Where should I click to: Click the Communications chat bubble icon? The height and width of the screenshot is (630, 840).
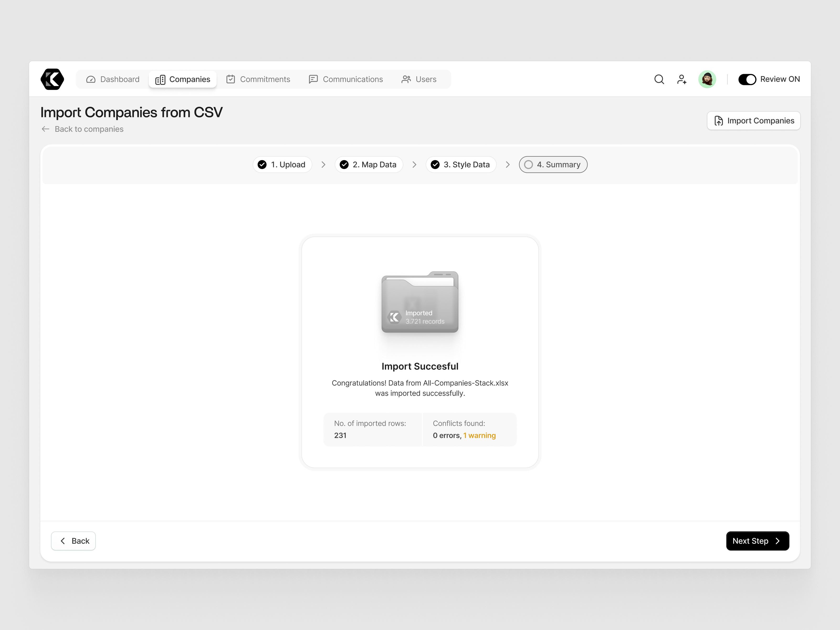(313, 79)
